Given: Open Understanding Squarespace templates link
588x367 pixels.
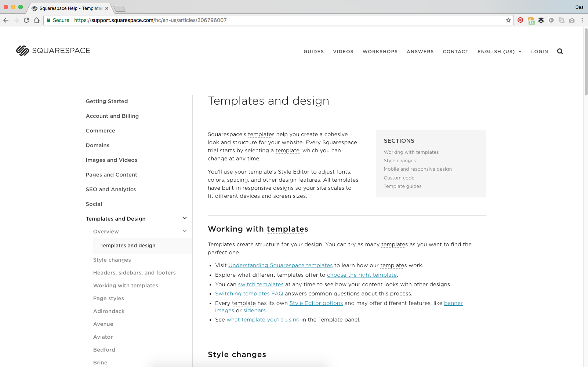Looking at the screenshot, I should 280,265.
